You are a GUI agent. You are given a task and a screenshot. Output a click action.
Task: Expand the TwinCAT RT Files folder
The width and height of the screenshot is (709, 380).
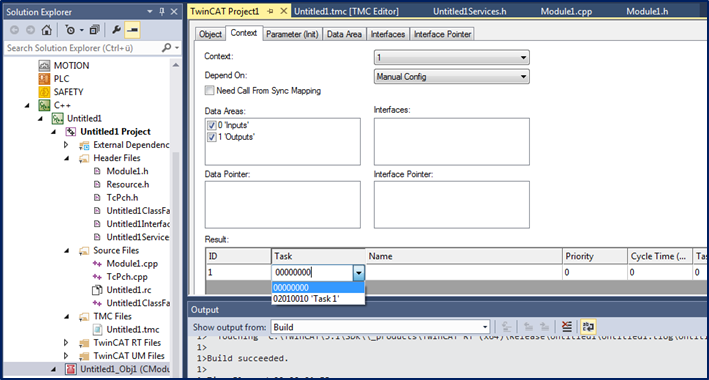click(66, 342)
